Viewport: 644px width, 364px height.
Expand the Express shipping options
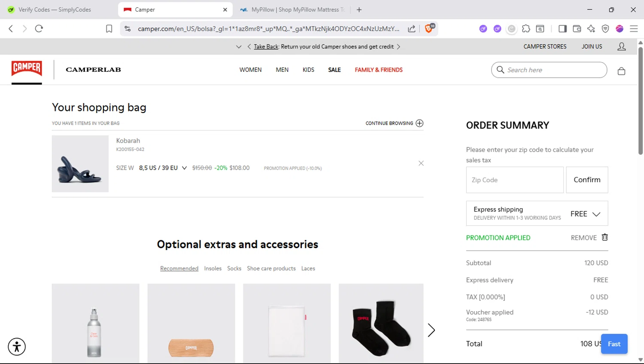(596, 214)
